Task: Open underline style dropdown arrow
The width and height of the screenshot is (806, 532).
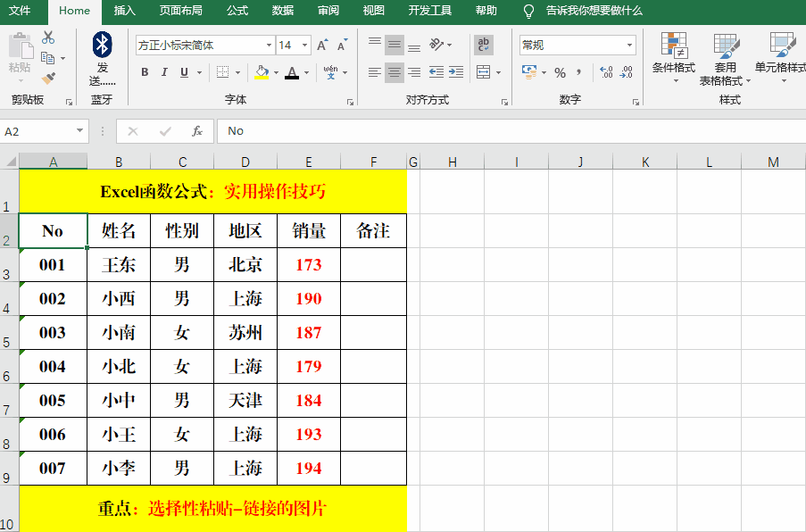Action: 199,72
